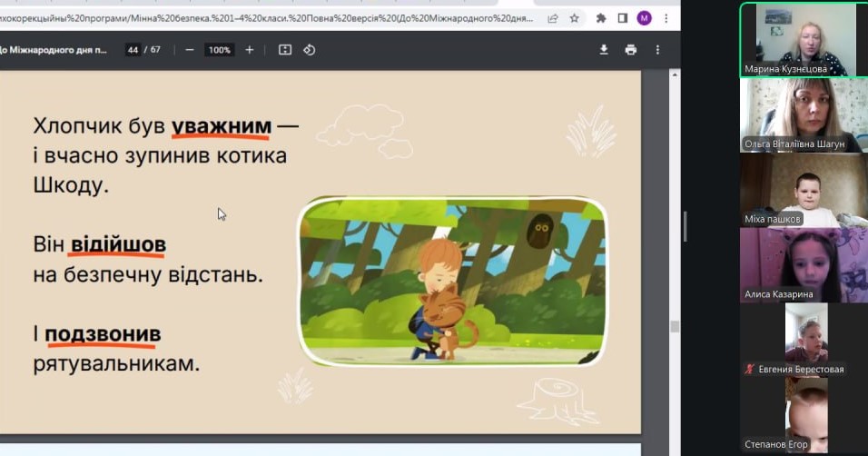Click the PDF vertical scrollbar thumb
868x456 pixels.
tap(675, 326)
